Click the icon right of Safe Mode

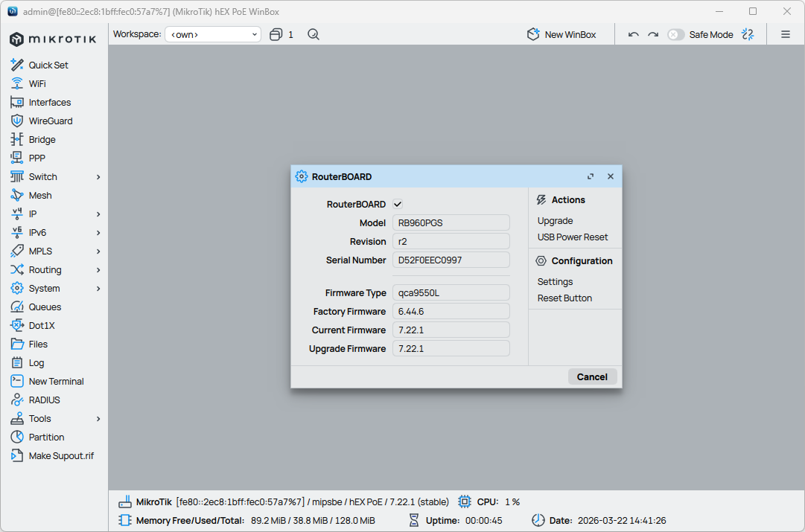click(748, 34)
